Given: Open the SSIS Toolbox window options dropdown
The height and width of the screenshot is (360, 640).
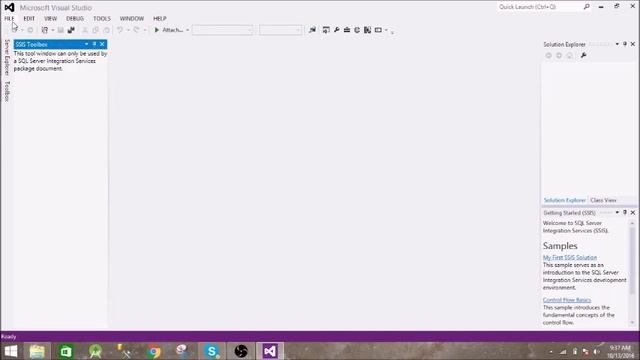Looking at the screenshot, I should (x=87, y=44).
